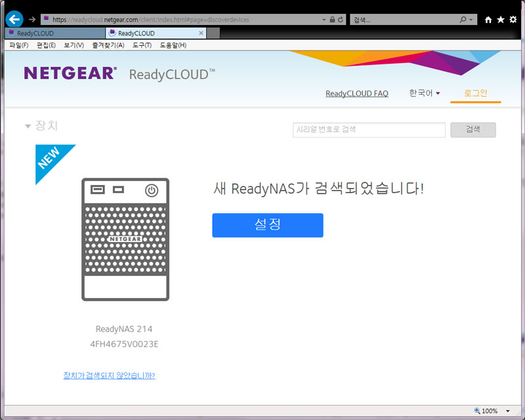Screen dimensions: 525x420
Task: Switch to the first ReadyCLOUD tab
Action: tap(55, 33)
